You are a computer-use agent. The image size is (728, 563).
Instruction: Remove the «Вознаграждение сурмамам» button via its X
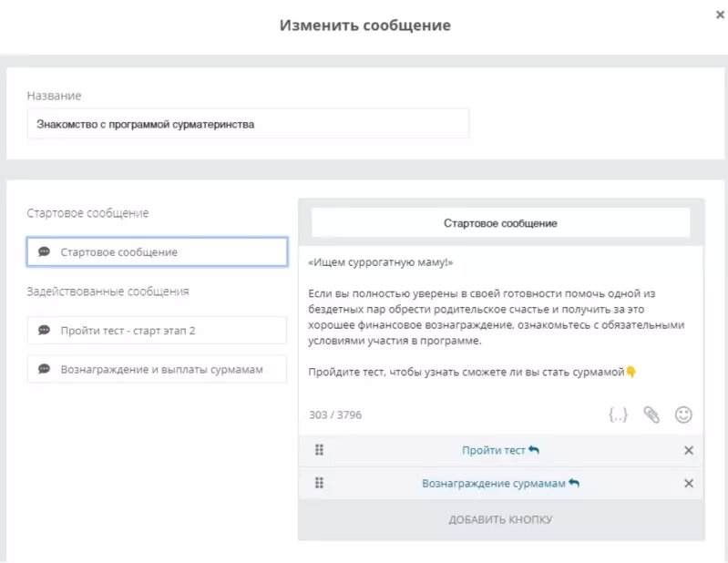coord(689,483)
